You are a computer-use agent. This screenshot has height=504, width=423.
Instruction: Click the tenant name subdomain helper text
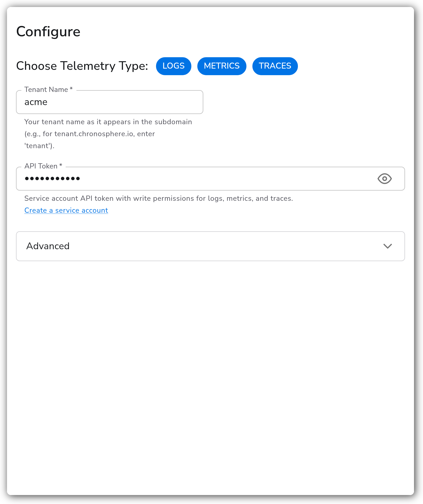tap(108, 134)
